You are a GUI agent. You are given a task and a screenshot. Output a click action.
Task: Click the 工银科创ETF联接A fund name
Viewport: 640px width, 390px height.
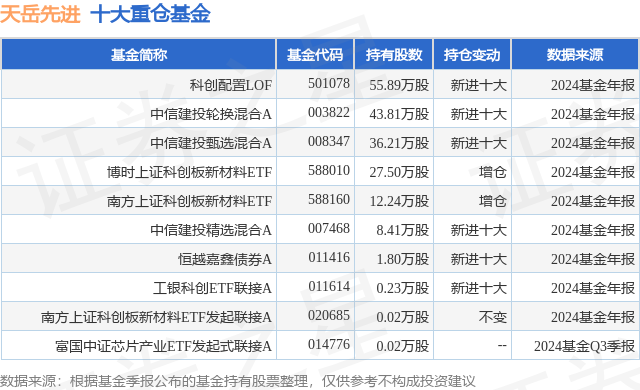(x=212, y=288)
